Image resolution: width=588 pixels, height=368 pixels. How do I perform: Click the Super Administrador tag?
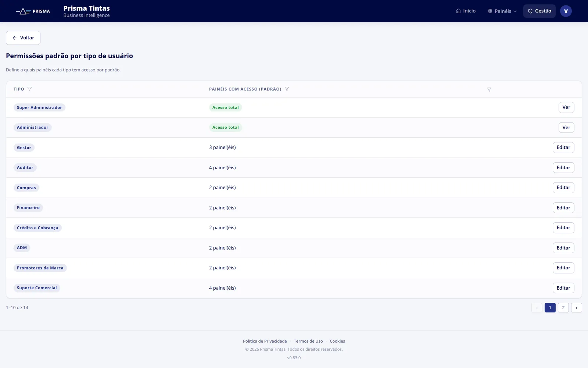click(x=39, y=107)
